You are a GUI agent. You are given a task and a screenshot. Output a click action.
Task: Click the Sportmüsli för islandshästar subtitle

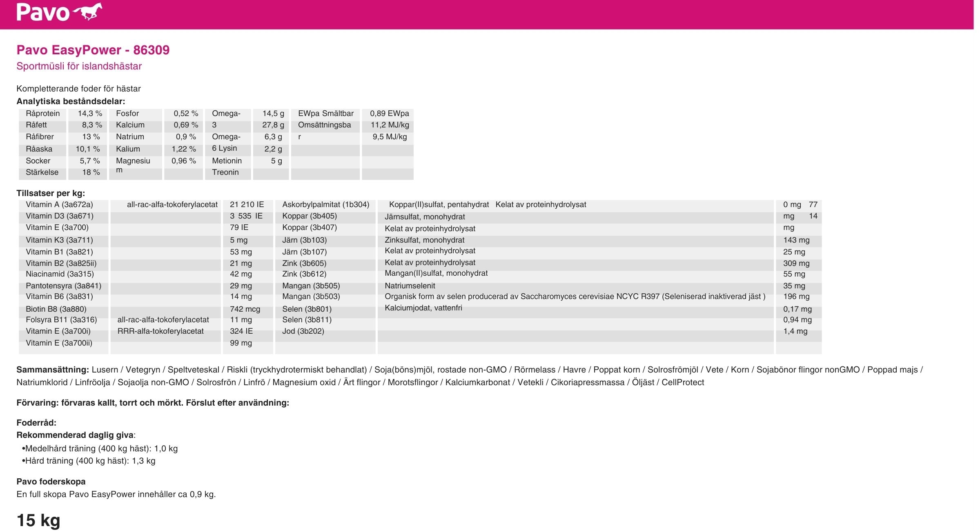coord(79,66)
